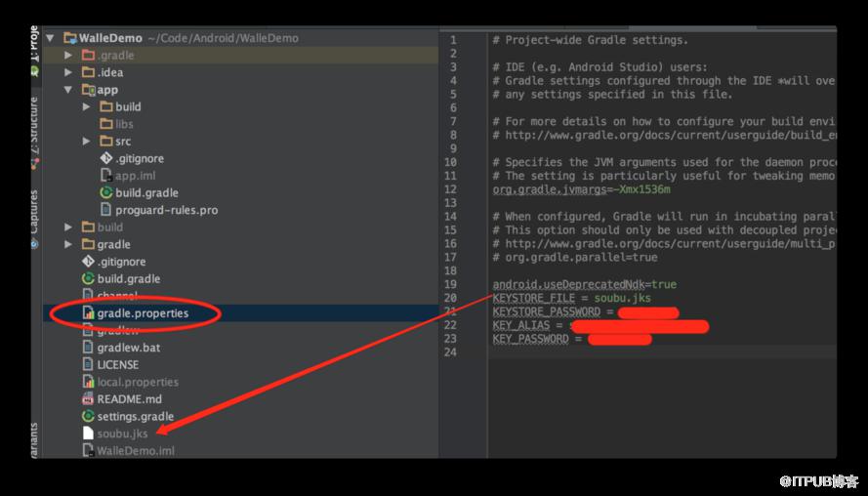Viewport: 868px width, 496px height.
Task: Place cursor on empty editor line 24
Action: (x=662, y=352)
